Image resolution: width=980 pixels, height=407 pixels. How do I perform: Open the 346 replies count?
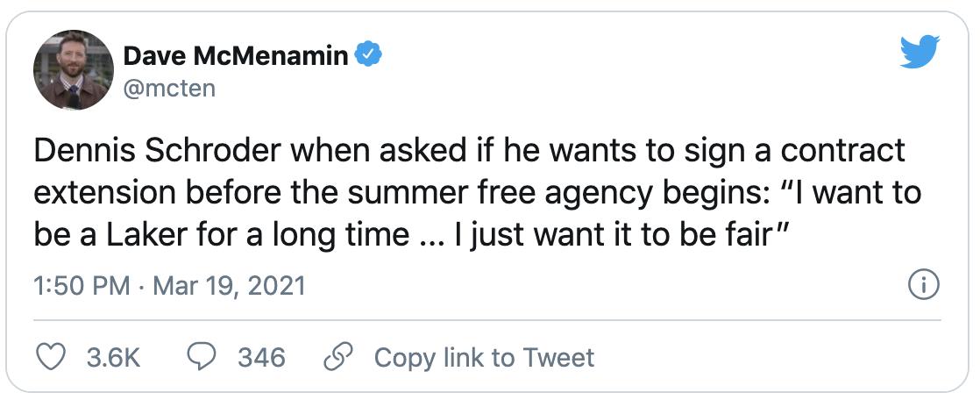click(260, 358)
